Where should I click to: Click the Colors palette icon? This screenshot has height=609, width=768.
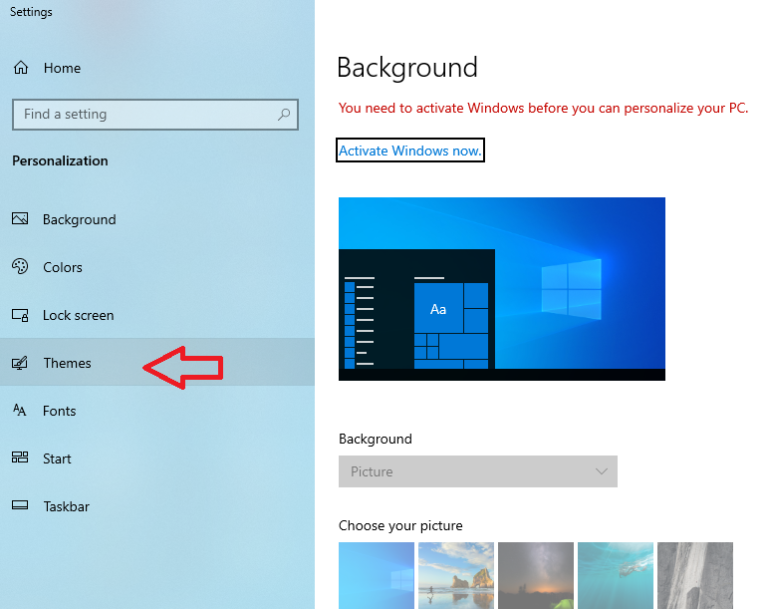point(20,267)
